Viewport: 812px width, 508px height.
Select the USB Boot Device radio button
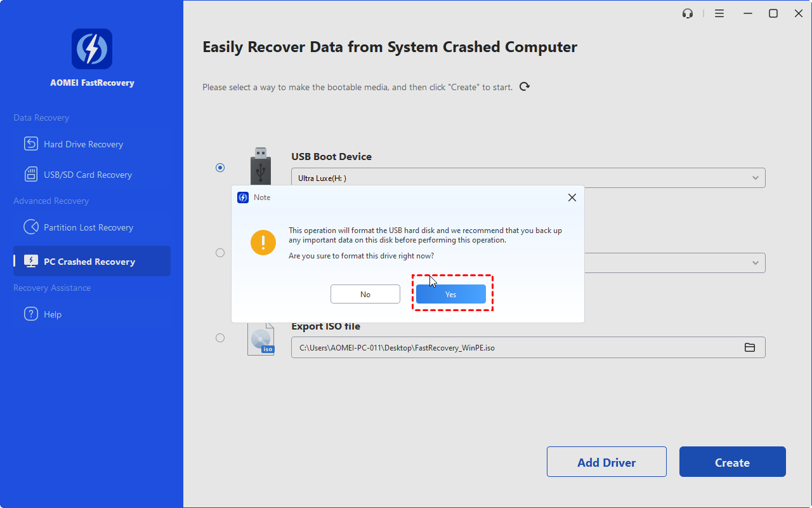coord(220,168)
